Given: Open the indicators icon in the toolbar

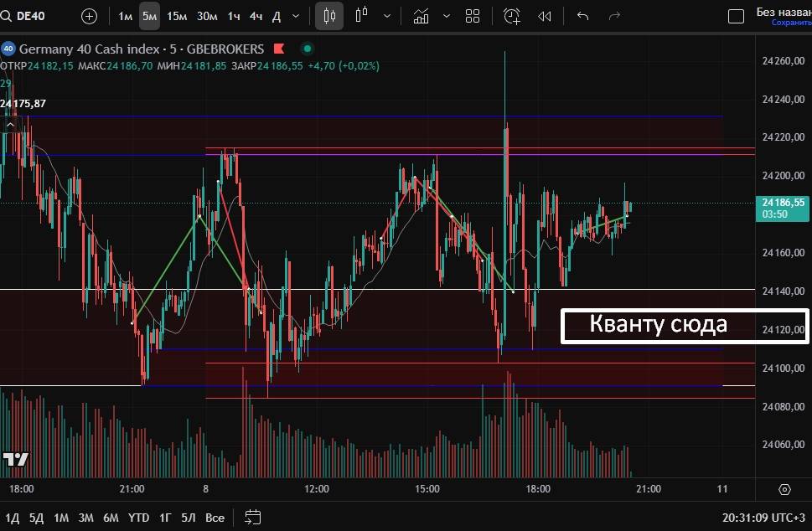Looking at the screenshot, I should pos(422,16).
